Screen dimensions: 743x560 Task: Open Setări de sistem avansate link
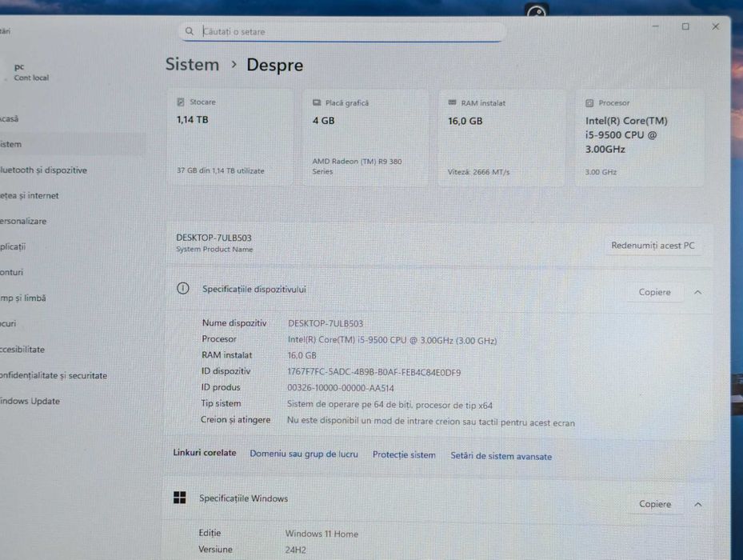point(501,456)
